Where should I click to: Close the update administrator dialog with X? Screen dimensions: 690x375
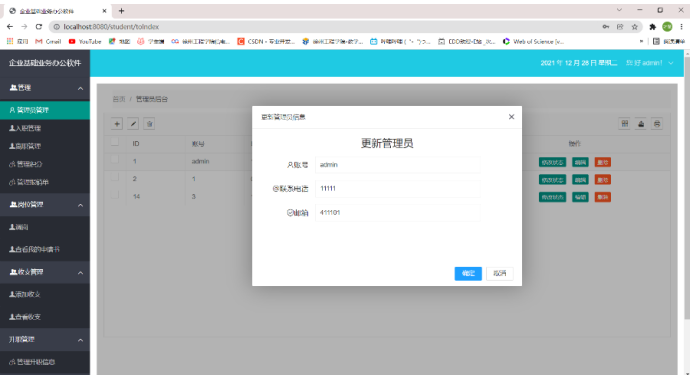pos(511,117)
